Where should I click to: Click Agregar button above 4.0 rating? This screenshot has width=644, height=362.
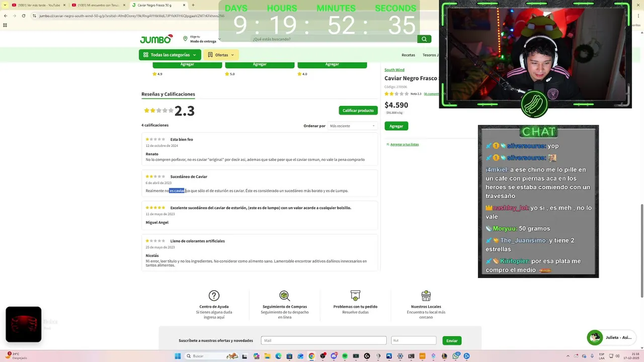point(332,64)
